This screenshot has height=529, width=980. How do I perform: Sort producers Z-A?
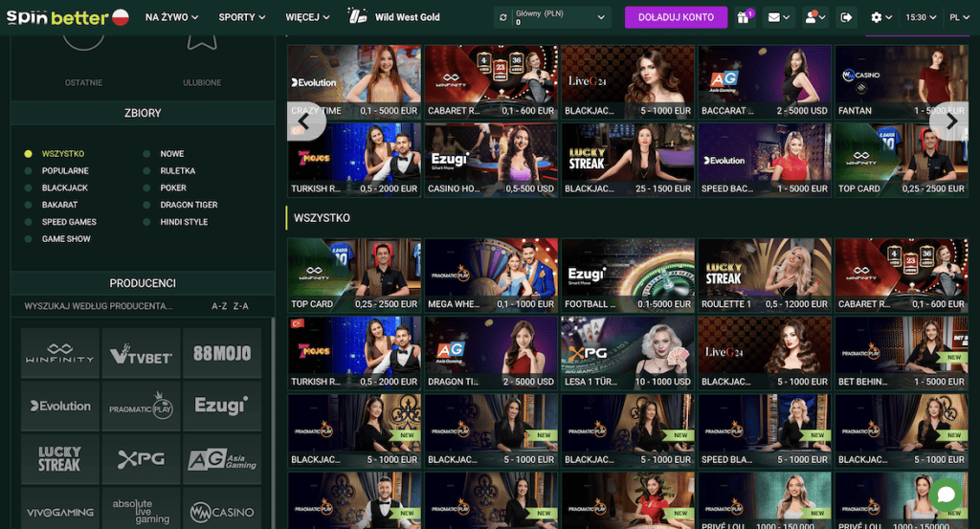click(x=240, y=306)
